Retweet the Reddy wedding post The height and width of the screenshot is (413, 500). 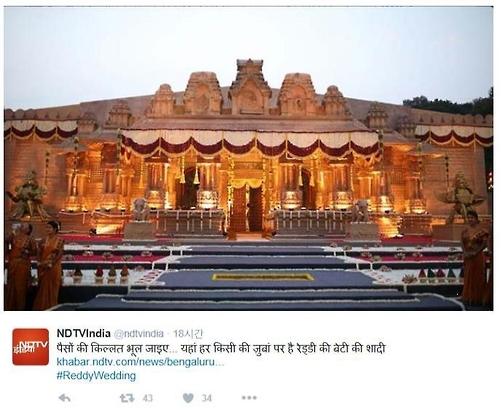pyautogui.click(x=127, y=398)
